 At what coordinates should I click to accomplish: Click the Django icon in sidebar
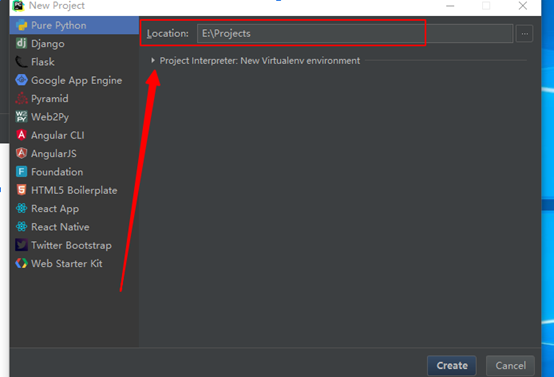pyautogui.click(x=22, y=43)
